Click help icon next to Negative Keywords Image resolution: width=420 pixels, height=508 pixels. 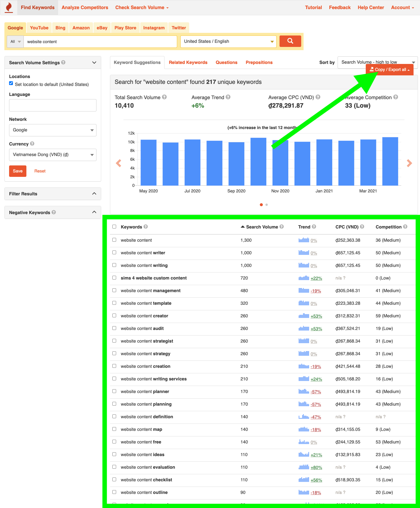pyautogui.click(x=54, y=212)
